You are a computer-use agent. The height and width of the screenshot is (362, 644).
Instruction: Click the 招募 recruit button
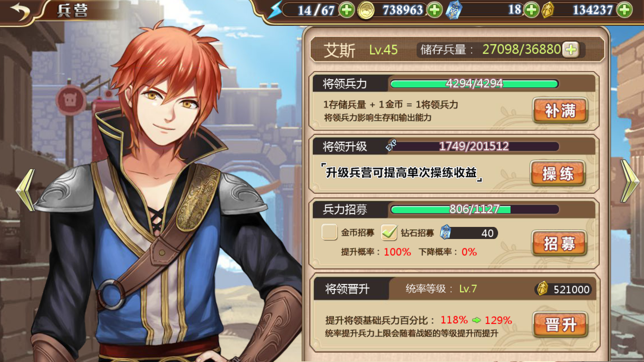click(x=559, y=243)
